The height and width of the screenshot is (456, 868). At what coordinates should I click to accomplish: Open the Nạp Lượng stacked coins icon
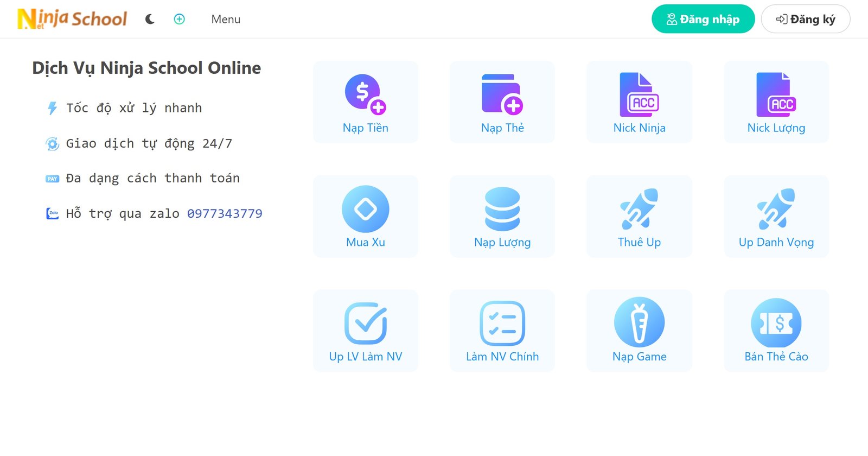pos(502,209)
